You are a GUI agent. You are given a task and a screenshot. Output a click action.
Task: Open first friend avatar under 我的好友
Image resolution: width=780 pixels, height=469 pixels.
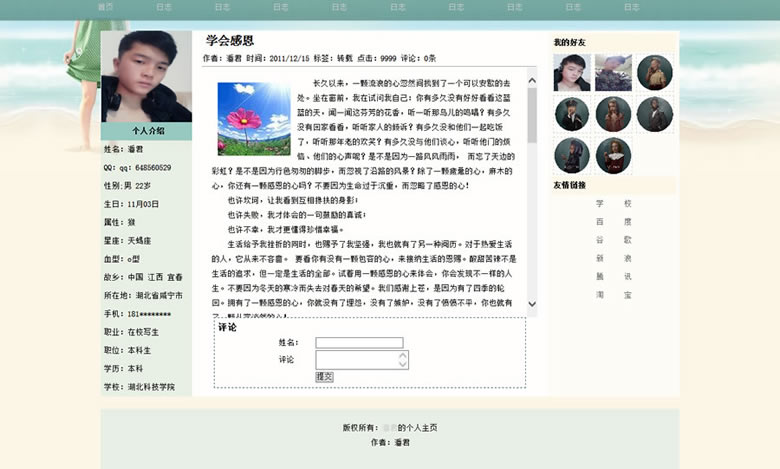[x=572, y=72]
